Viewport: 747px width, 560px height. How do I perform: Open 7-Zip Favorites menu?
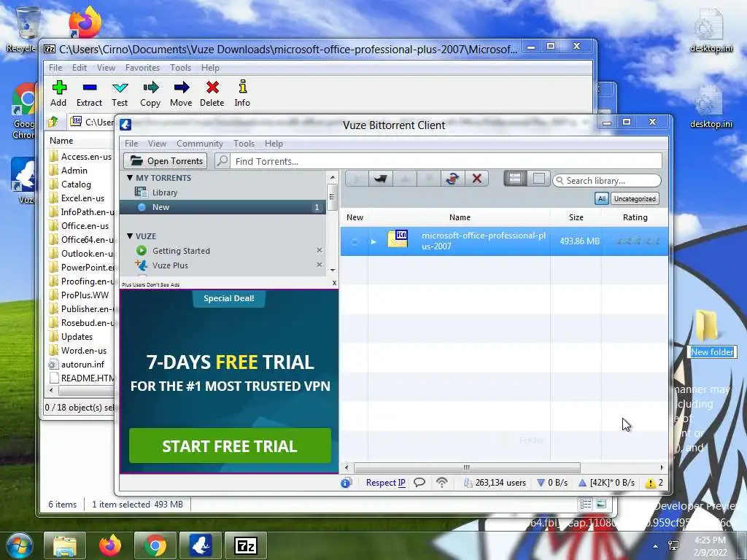click(x=142, y=68)
